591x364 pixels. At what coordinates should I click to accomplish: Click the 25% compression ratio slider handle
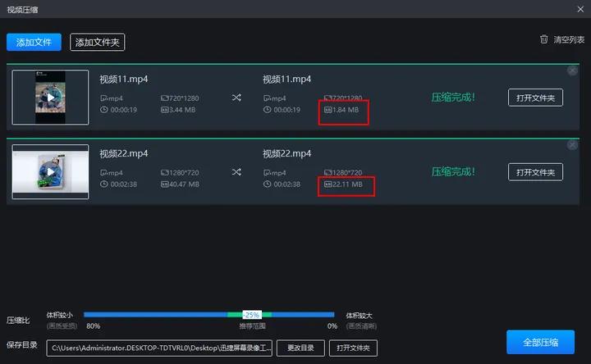(x=252, y=315)
